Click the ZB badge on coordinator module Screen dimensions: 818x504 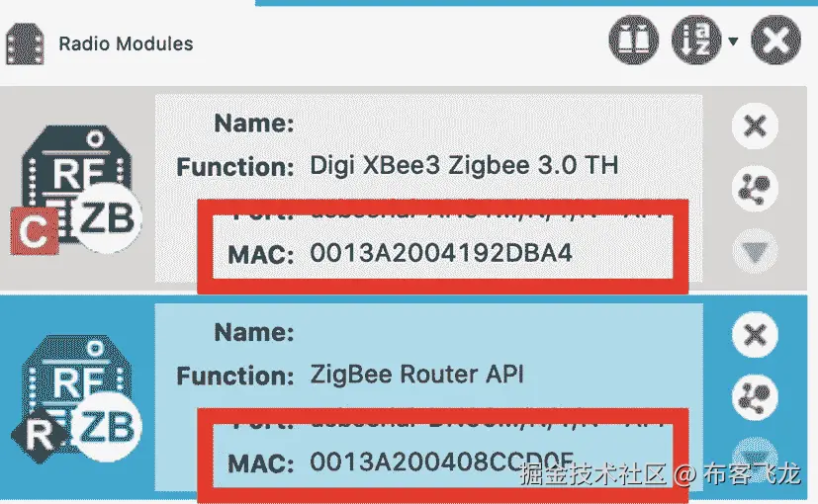click(107, 219)
